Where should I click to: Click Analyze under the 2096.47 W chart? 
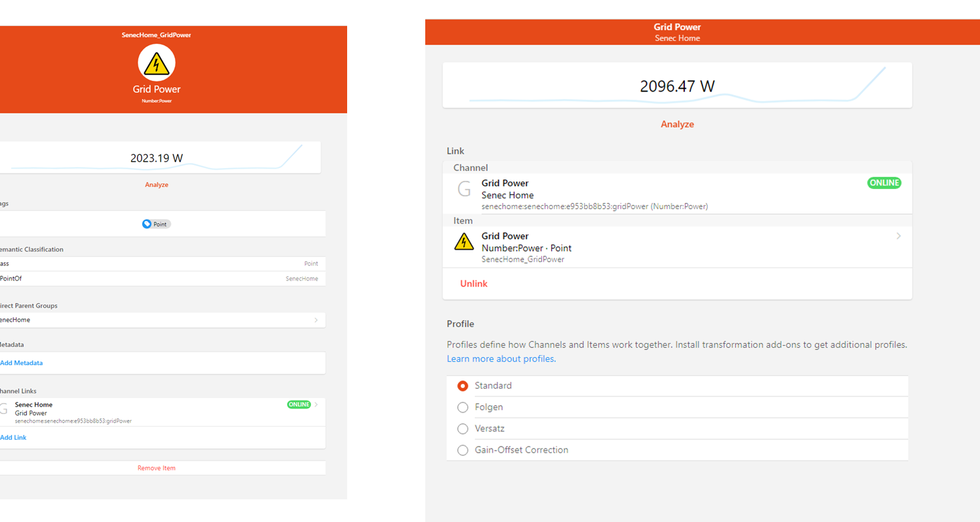click(x=677, y=124)
